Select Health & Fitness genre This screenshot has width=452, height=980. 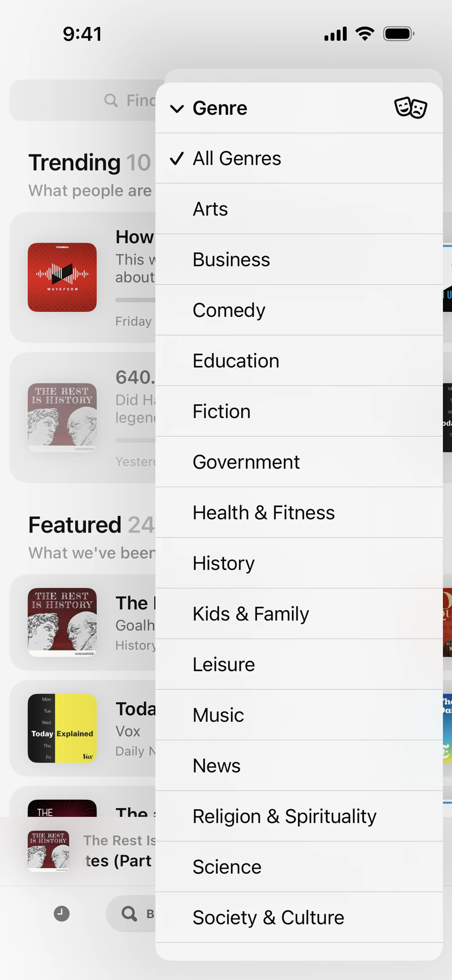pos(263,512)
